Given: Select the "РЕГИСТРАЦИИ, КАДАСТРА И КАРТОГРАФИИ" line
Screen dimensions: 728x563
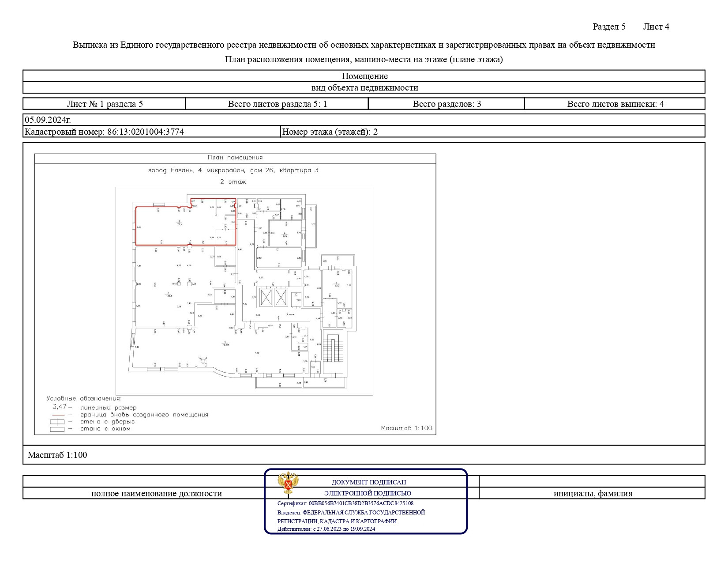Looking at the screenshot, I should (x=337, y=521).
